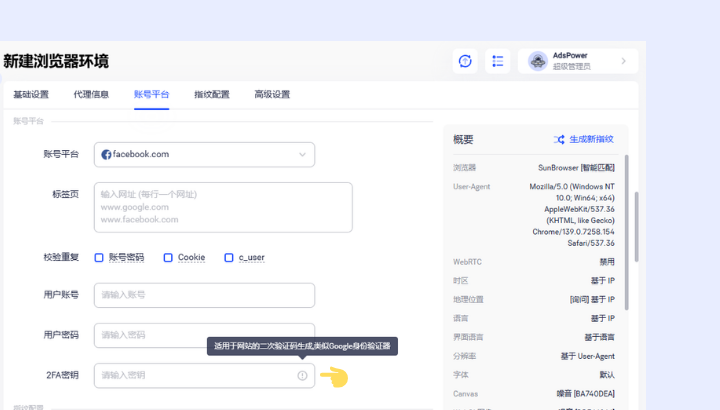
Task: Check the c_user checkbox
Action: point(229,258)
